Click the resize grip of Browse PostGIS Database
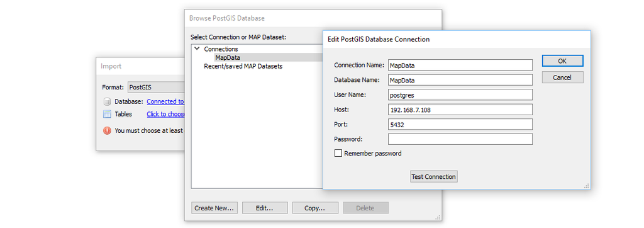 pos(438,217)
